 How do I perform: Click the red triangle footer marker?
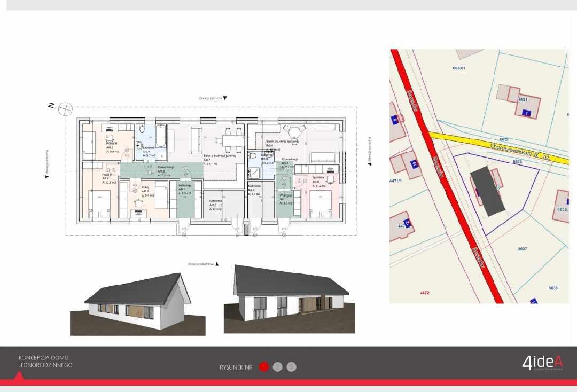(x=19, y=375)
